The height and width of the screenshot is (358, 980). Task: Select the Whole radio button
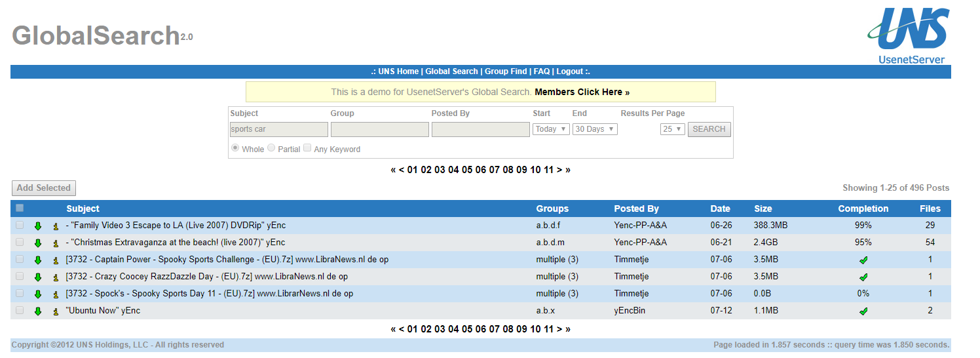tap(235, 148)
